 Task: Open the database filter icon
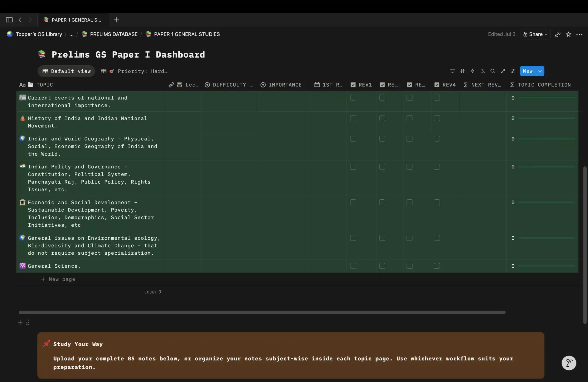click(x=452, y=71)
